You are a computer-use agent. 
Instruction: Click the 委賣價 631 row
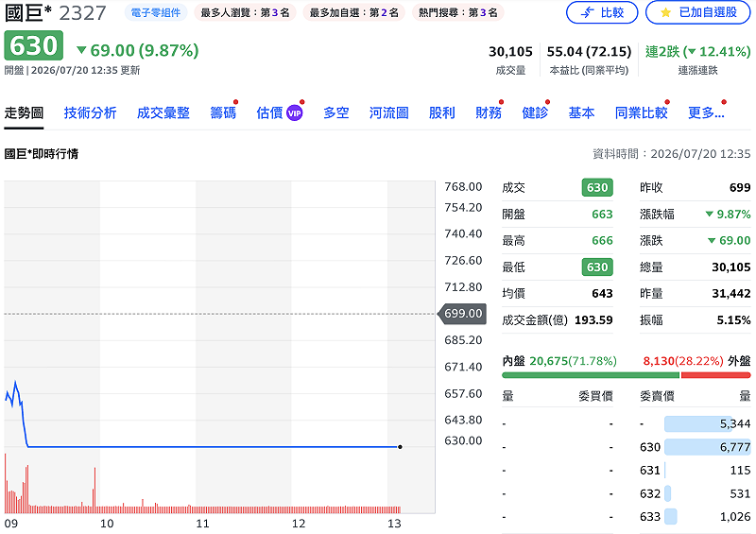click(x=696, y=470)
